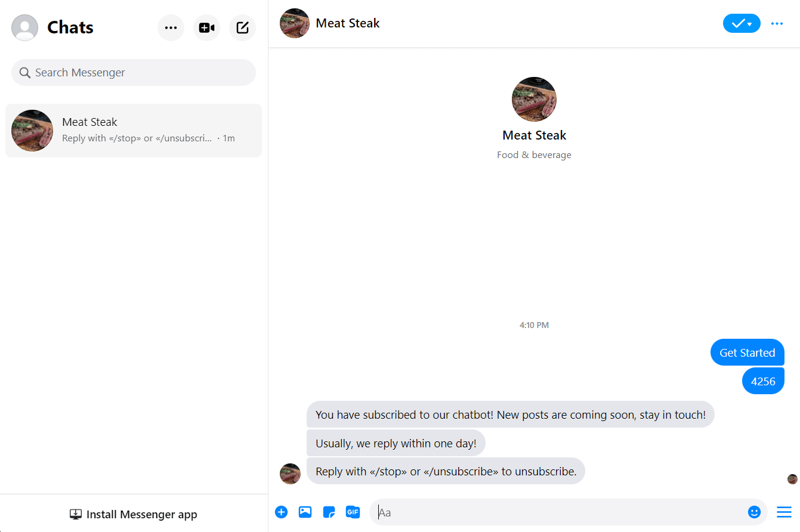The image size is (800, 532).
Task: Open the GIF picker
Action: 353,512
